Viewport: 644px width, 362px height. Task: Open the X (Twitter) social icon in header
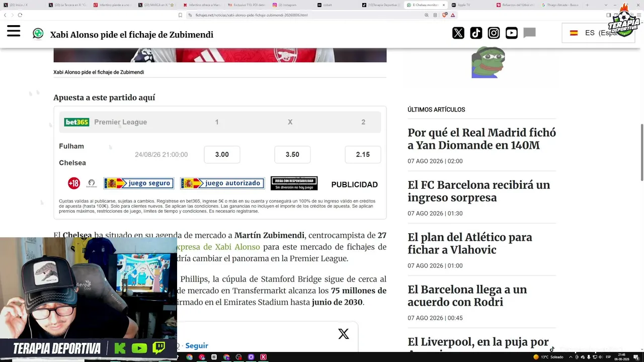[458, 33]
